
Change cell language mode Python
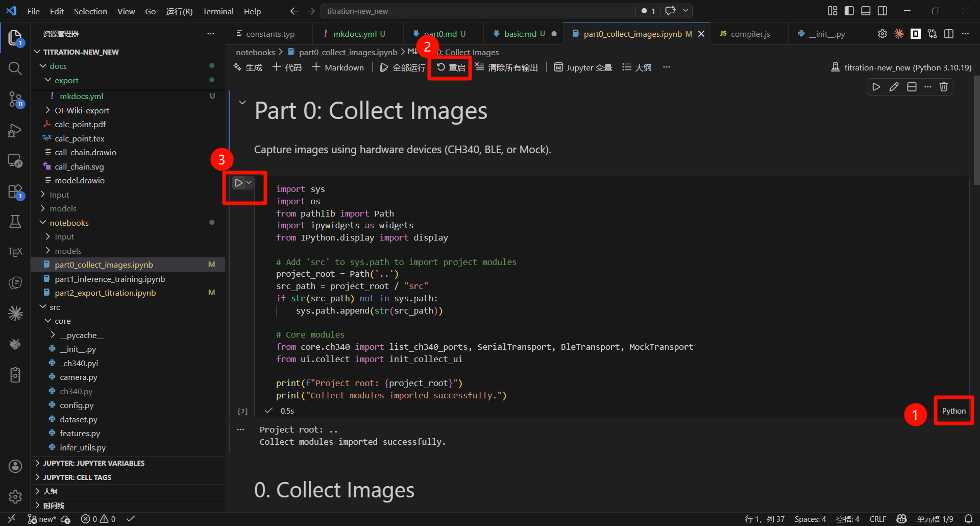pyautogui.click(x=953, y=411)
